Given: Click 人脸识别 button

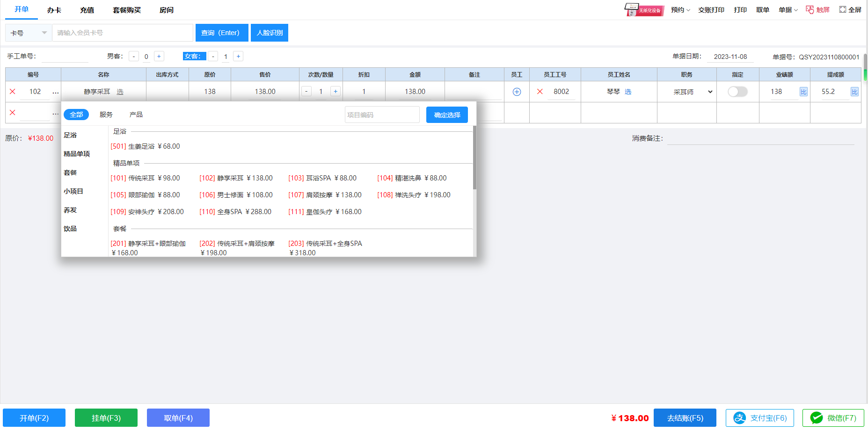Looking at the screenshot, I should pos(270,33).
